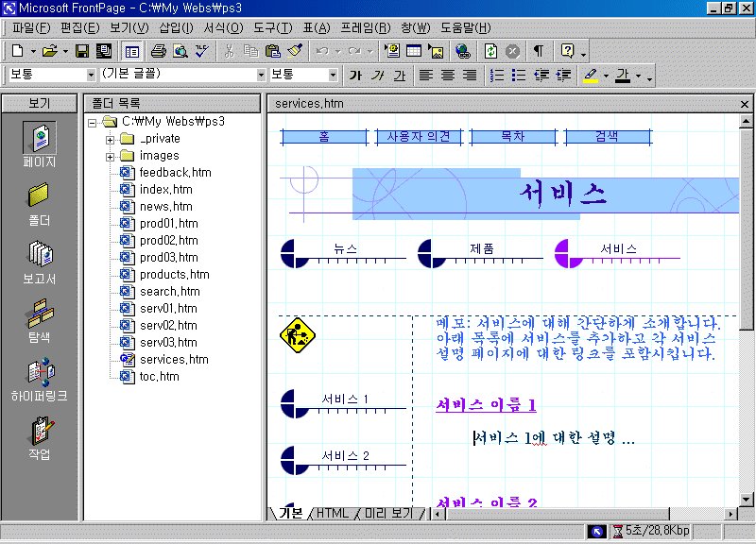Viewport: 756px width, 544px height.
Task: Toggle underline formatting button
Action: click(400, 76)
